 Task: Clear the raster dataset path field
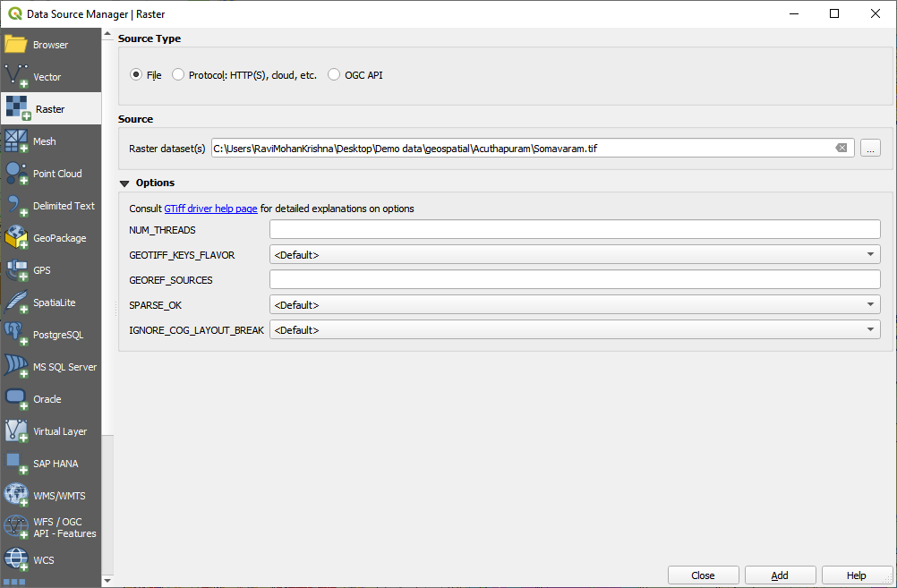coord(841,149)
